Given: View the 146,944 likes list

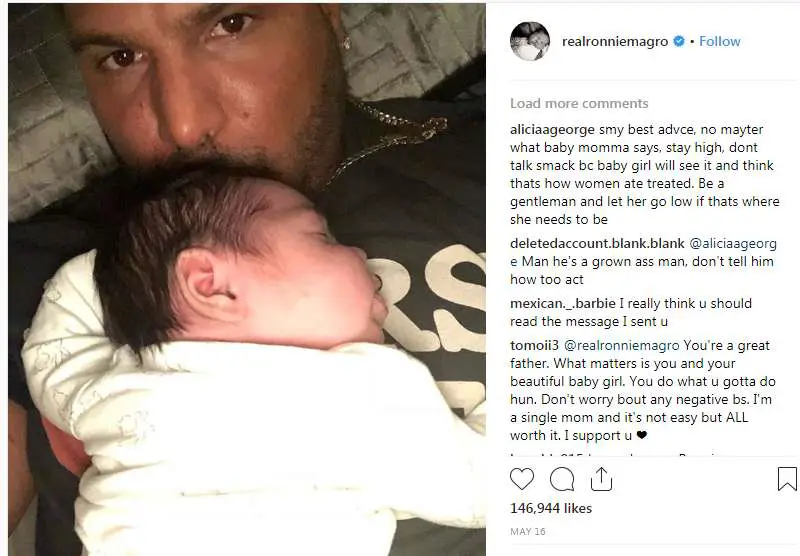Looking at the screenshot, I should (551, 508).
